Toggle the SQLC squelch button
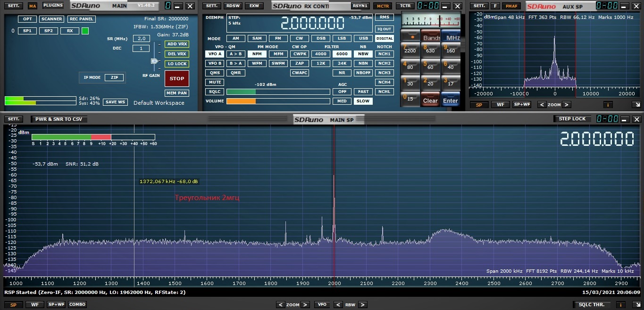644x310 pixels. pos(214,92)
